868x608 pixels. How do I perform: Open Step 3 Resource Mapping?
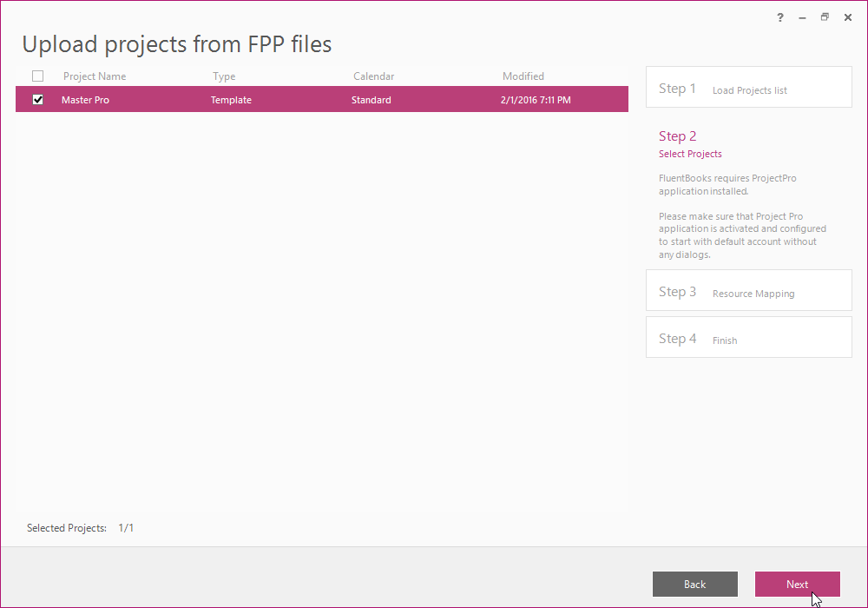click(x=748, y=290)
